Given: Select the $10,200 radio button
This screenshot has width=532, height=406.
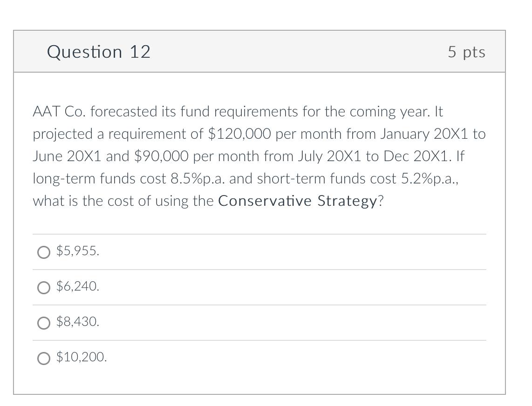Looking at the screenshot, I should (x=44, y=359).
